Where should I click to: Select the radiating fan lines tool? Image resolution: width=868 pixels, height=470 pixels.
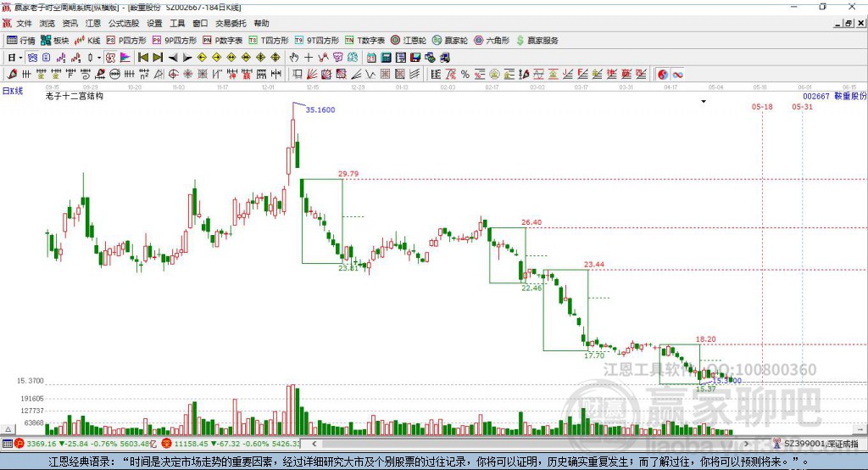[312, 75]
